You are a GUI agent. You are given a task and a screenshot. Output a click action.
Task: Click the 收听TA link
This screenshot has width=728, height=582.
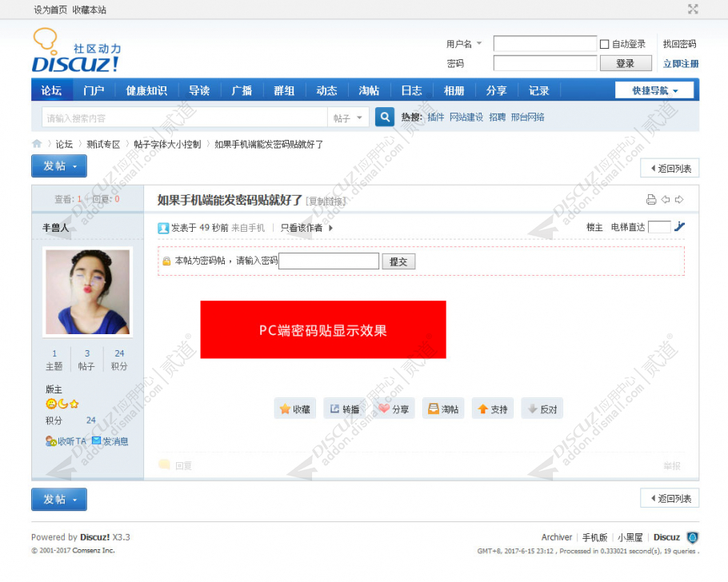pyautogui.click(x=66, y=441)
